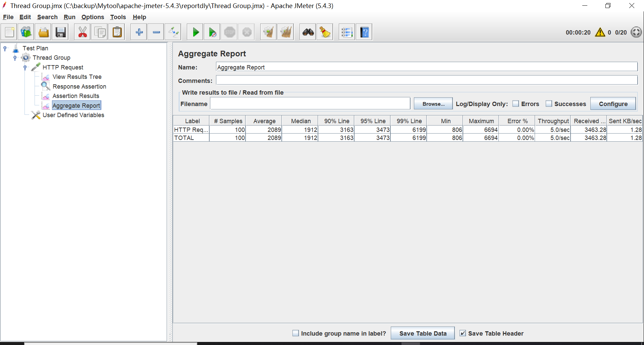Click the Error % column header
The width and height of the screenshot is (644, 345).
point(517,121)
